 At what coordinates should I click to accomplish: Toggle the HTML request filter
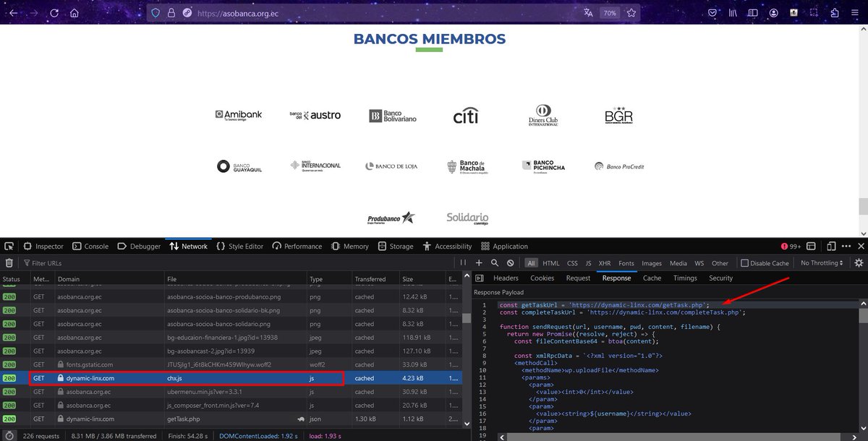551,263
